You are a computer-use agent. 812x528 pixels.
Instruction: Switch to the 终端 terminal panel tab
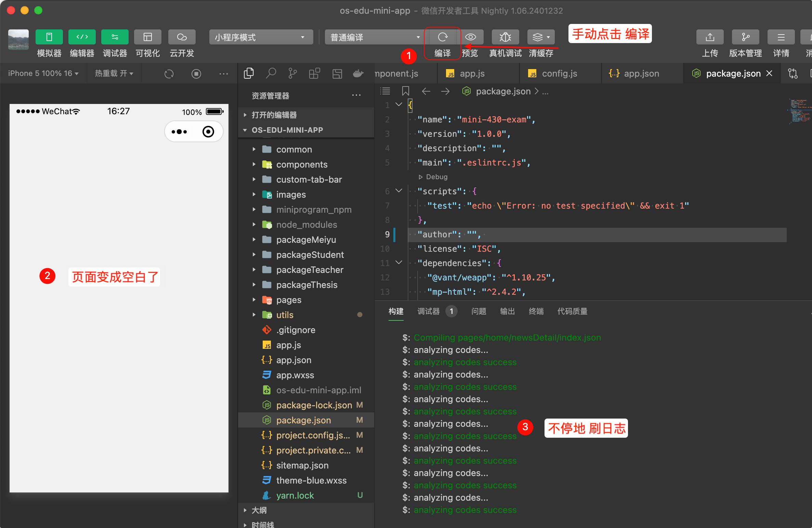536,311
